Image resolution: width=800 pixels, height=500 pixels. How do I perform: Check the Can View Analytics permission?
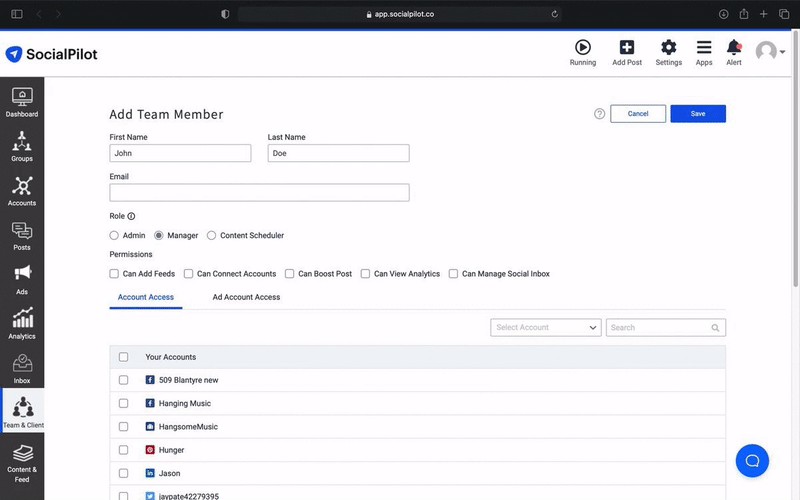click(x=366, y=274)
